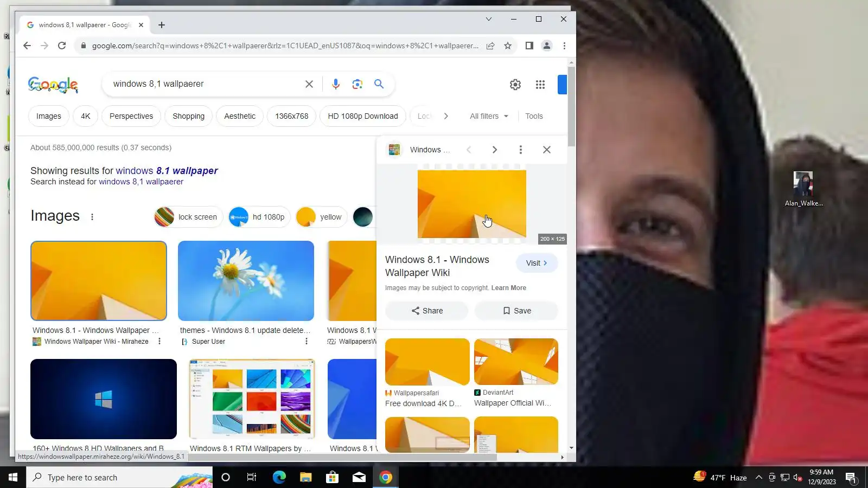Open Windows 8.1 RTM Wallpapers thumbnail
The height and width of the screenshot is (488, 868).
tap(252, 399)
